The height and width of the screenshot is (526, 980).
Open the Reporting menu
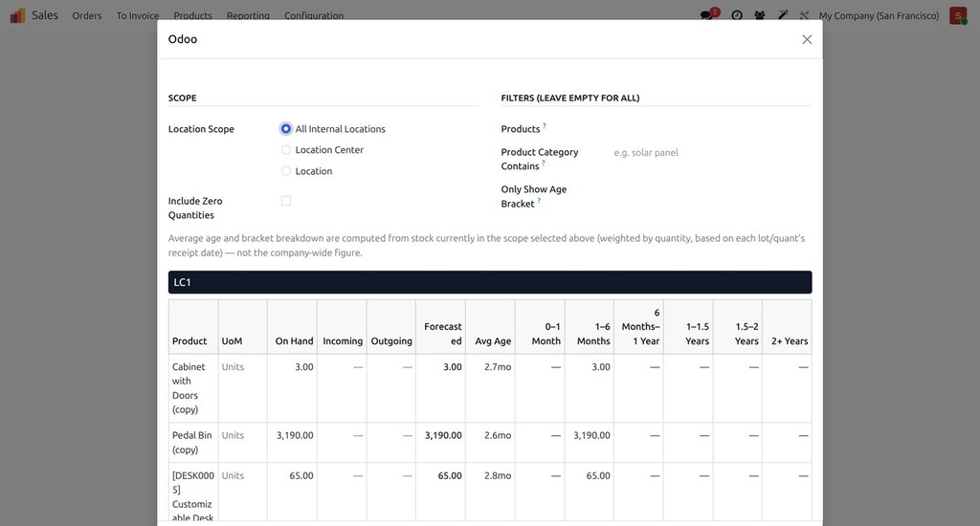pyautogui.click(x=248, y=15)
